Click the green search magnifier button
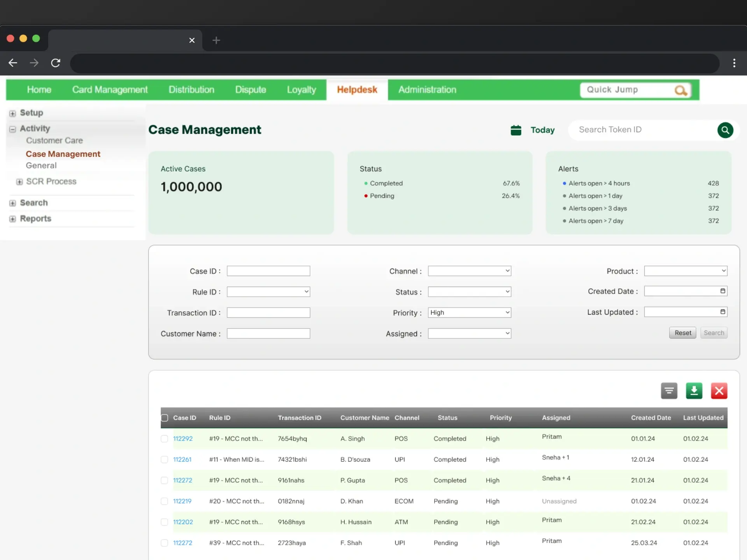The height and width of the screenshot is (560, 747). click(x=725, y=130)
